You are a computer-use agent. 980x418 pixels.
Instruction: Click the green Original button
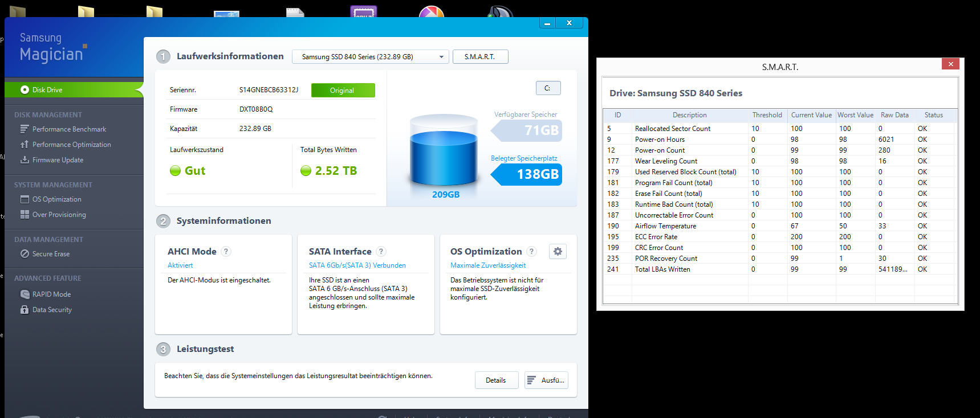[x=343, y=91]
